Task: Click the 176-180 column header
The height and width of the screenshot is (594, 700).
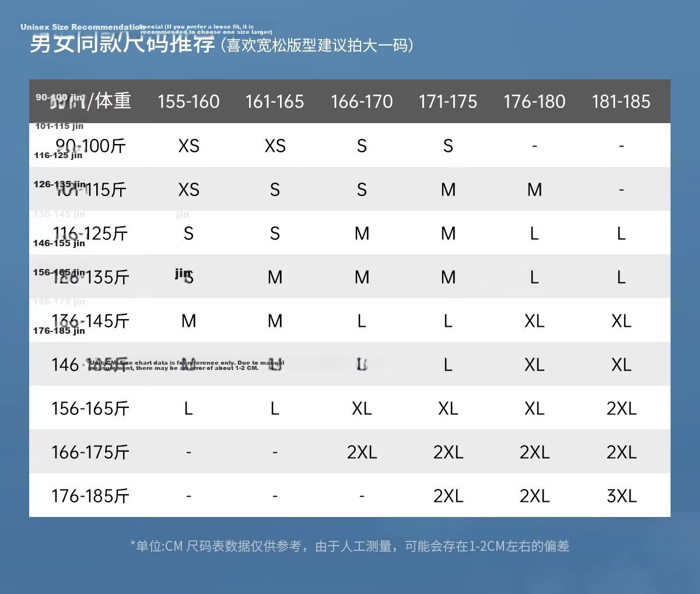Action: pyautogui.click(x=534, y=102)
